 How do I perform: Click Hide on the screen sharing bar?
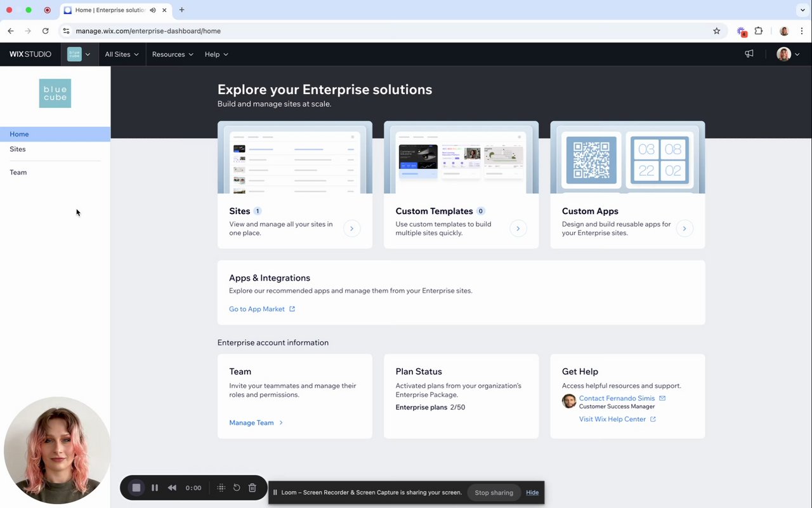[x=532, y=493]
